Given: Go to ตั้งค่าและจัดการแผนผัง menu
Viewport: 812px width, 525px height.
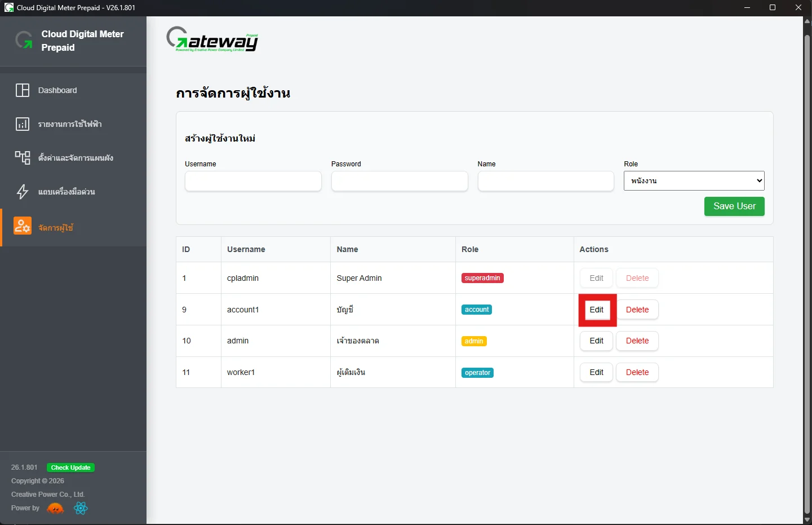Looking at the screenshot, I should click(x=73, y=158).
